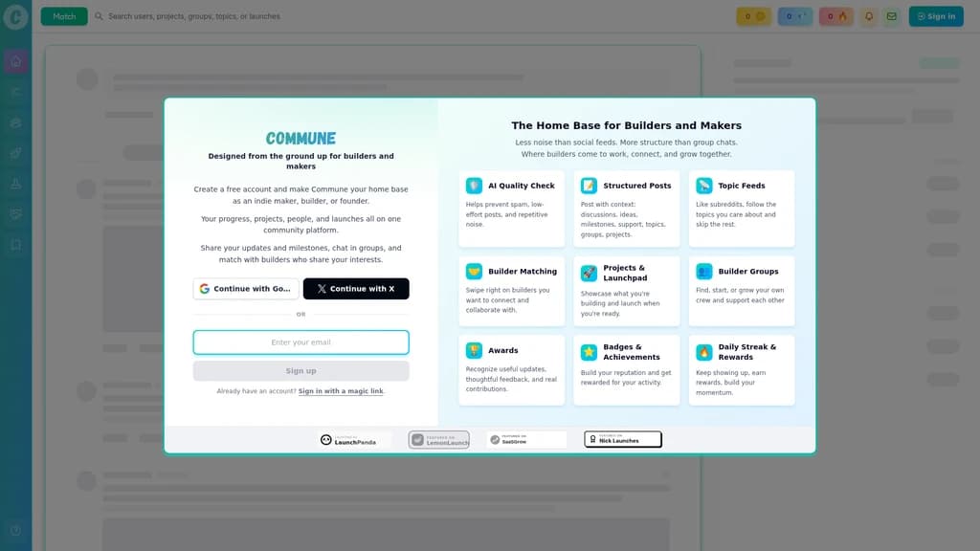Image resolution: width=980 pixels, height=551 pixels.
Task: Open the Sign in with a magic link
Action: point(341,391)
